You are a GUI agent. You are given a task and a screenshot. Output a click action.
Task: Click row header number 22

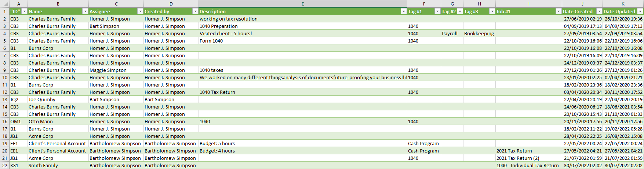tap(5, 165)
